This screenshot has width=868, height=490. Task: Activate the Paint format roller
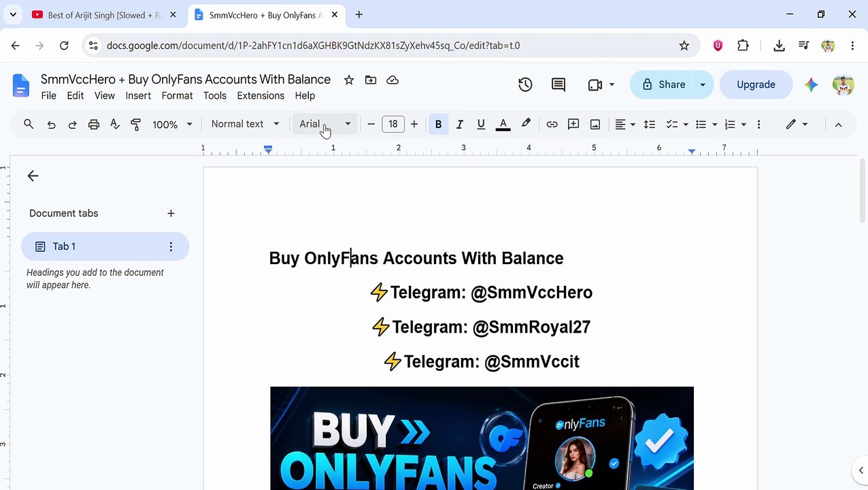click(136, 124)
